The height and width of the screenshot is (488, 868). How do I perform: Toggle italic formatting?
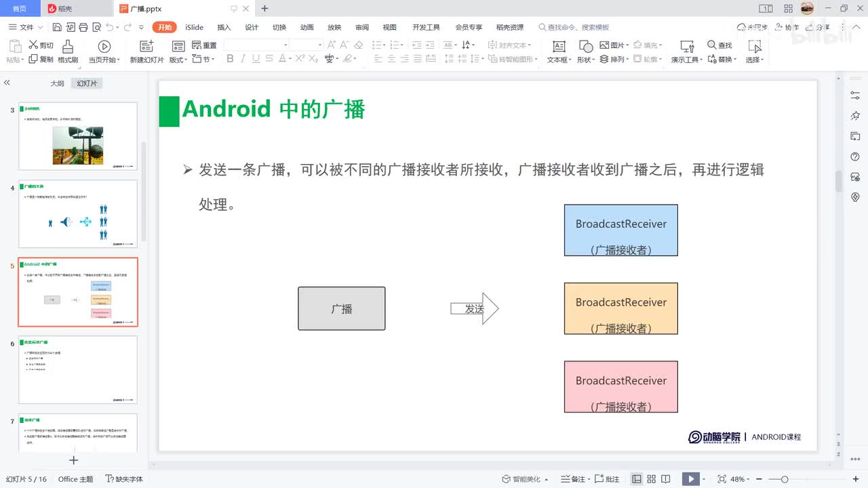243,59
